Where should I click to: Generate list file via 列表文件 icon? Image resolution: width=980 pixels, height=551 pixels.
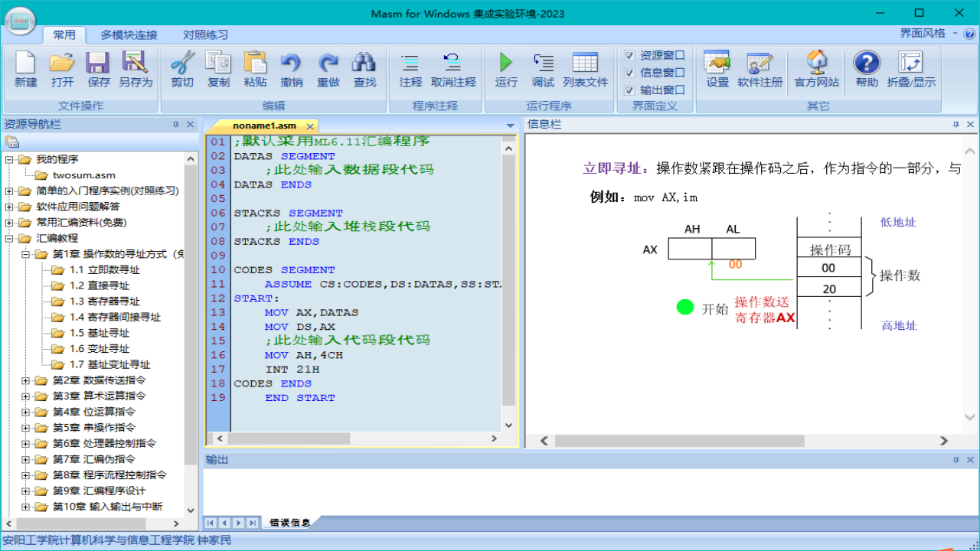coord(586,70)
